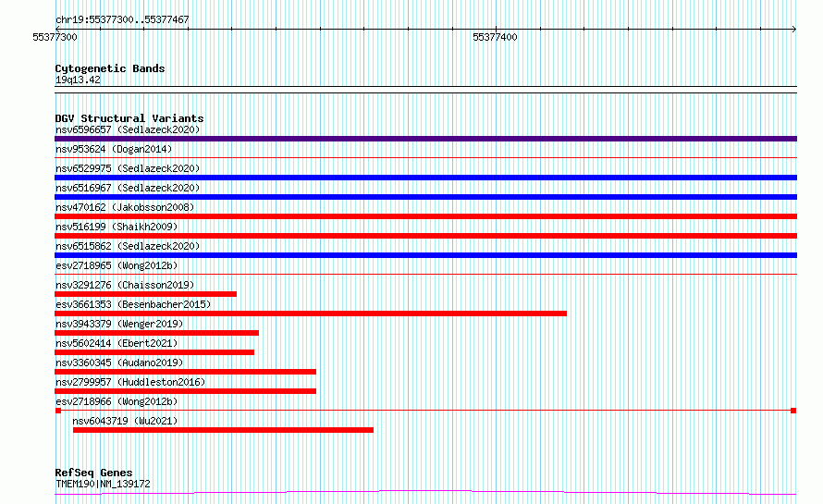Select the red nsv6043719 variant bar

point(223,430)
